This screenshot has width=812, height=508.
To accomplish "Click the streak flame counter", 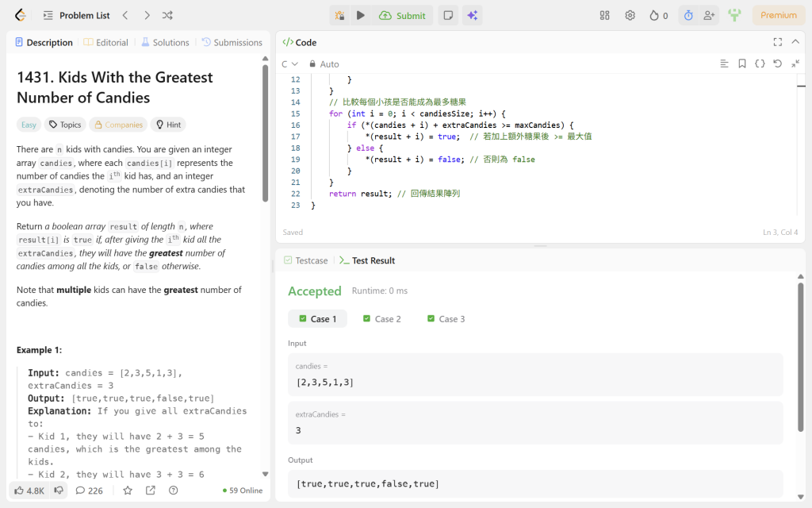I will (659, 16).
